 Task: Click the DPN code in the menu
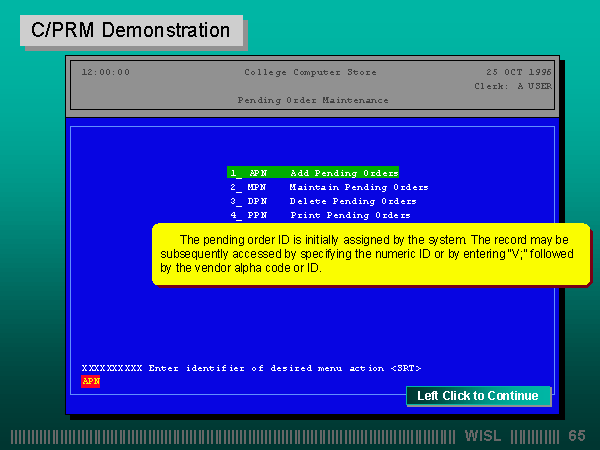point(257,201)
